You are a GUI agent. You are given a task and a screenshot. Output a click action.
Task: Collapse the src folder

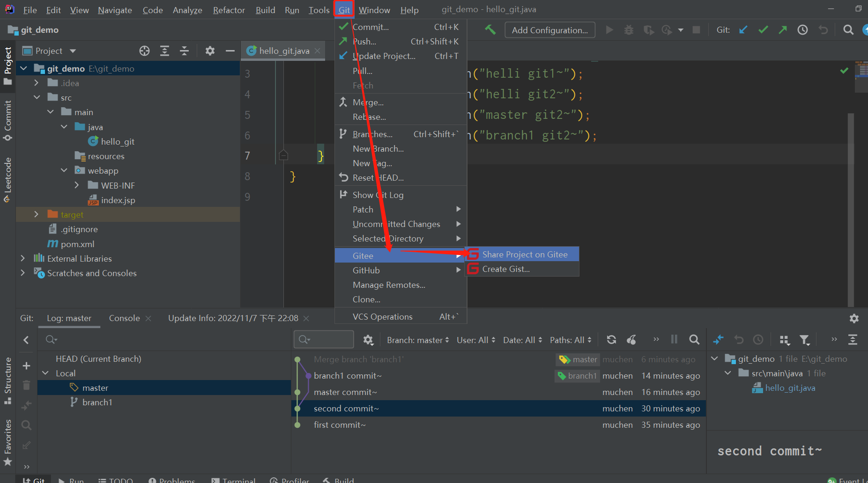coord(37,97)
